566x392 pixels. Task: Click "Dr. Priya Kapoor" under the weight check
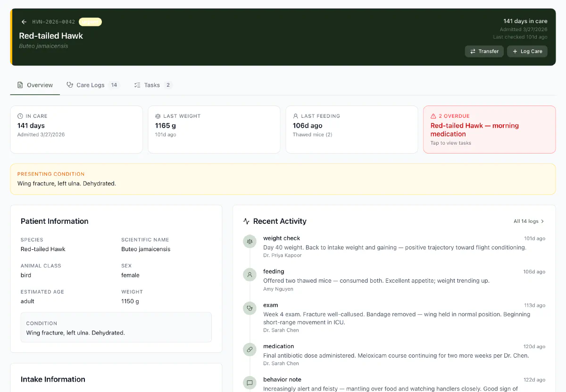tap(283, 255)
